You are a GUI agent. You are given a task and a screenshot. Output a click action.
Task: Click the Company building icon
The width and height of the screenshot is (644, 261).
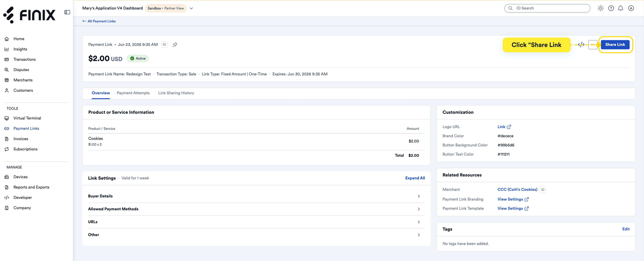pyautogui.click(x=7, y=208)
